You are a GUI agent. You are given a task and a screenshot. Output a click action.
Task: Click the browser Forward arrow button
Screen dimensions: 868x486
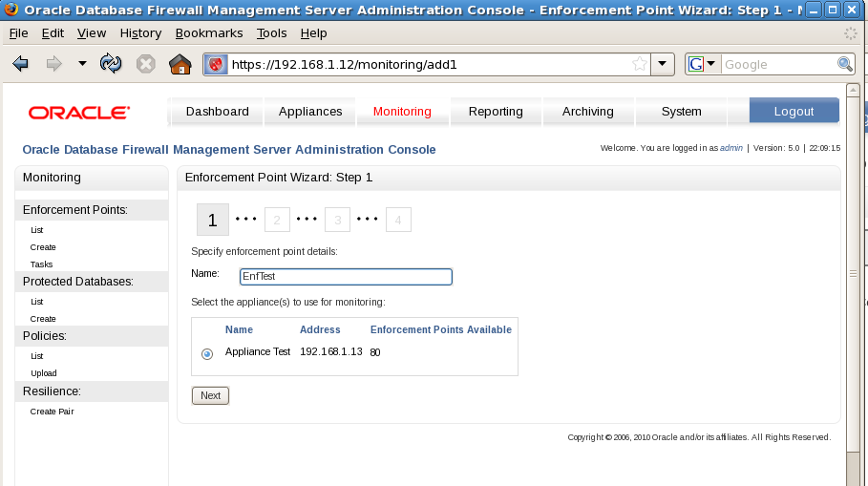click(53, 64)
